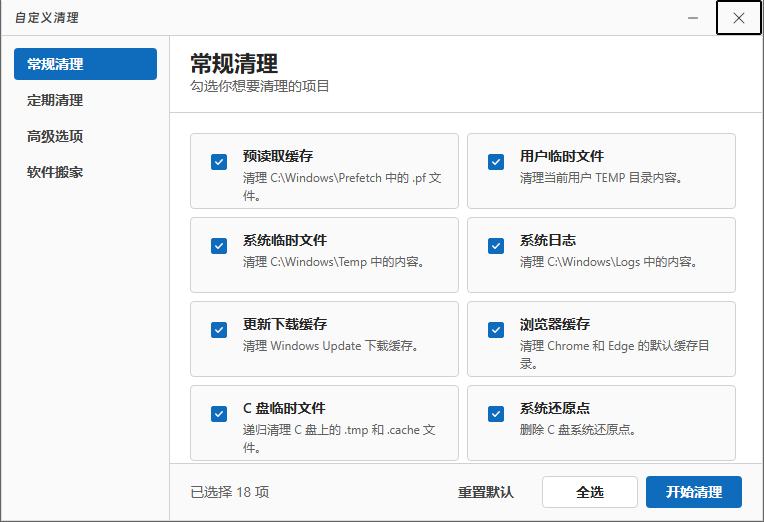The image size is (764, 522).
Task: Minimize the 自定义清理 window
Action: pos(693,18)
